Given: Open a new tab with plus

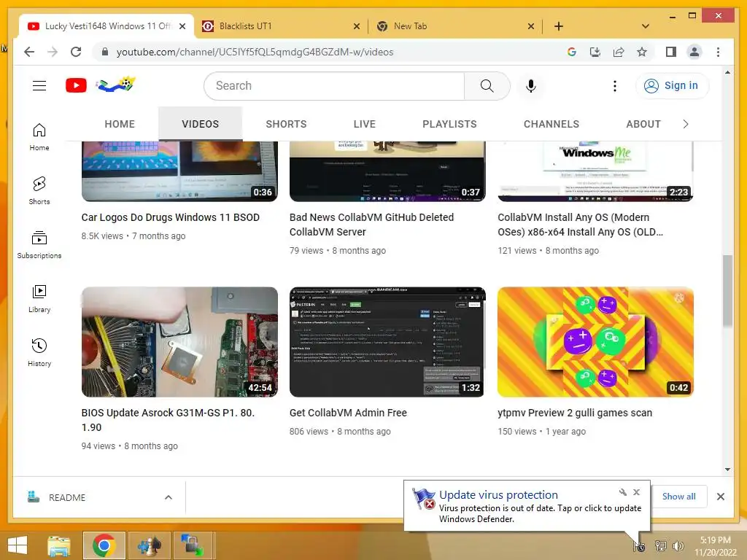Looking at the screenshot, I should point(559,26).
